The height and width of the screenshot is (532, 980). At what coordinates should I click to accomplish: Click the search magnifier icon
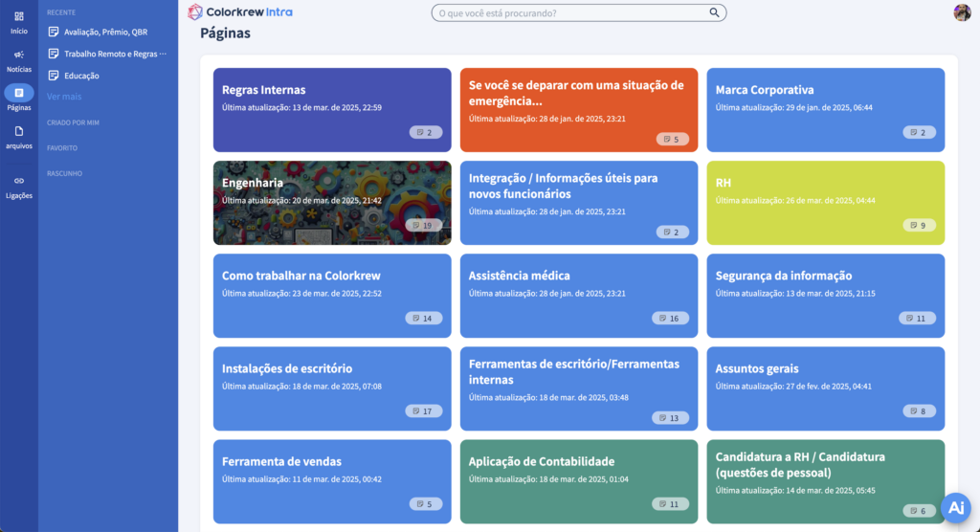[x=714, y=12]
